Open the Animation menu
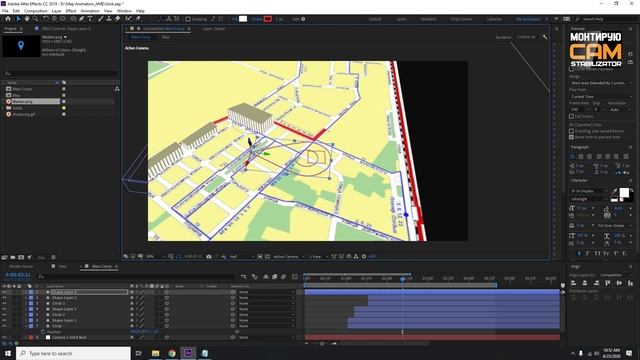Image resolution: width=640 pixels, height=360 pixels. pyautogui.click(x=90, y=11)
